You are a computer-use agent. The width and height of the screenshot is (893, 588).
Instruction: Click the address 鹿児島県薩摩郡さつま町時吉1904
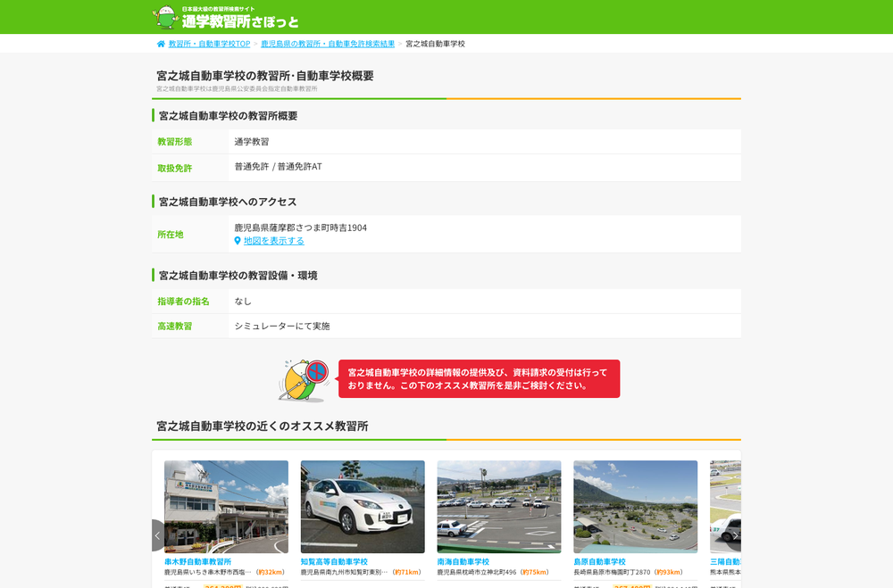301,228
